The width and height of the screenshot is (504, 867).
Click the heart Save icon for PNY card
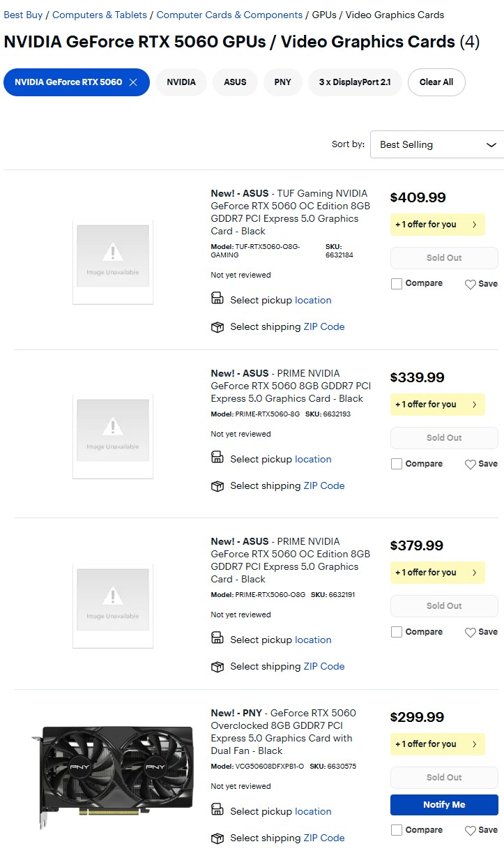(471, 830)
